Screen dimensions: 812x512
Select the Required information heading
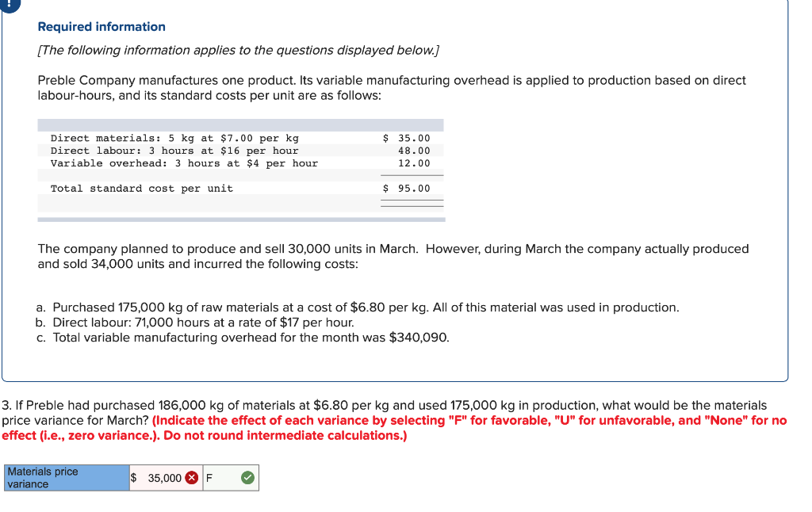101,26
